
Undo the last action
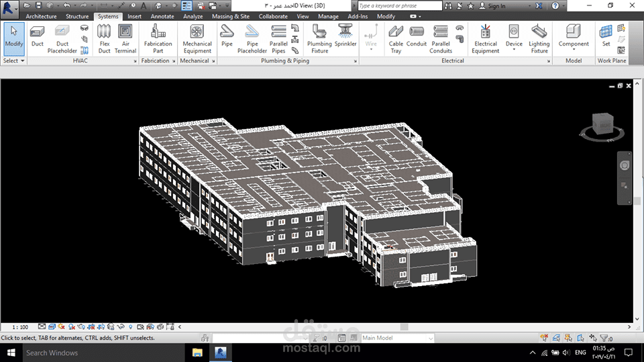click(x=66, y=5)
